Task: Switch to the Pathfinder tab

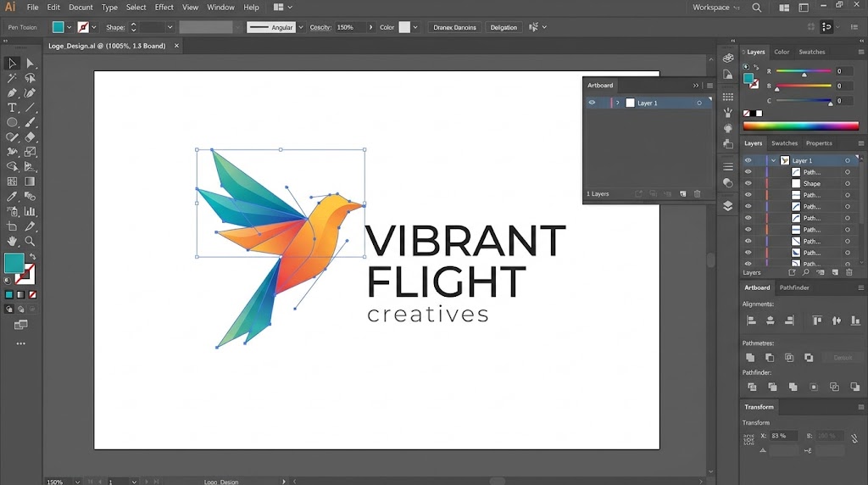Action: [793, 287]
